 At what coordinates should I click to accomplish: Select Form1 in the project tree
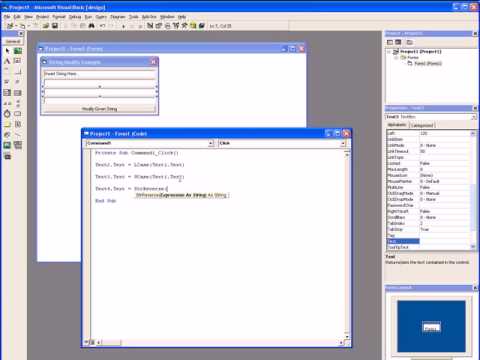[x=428, y=63]
